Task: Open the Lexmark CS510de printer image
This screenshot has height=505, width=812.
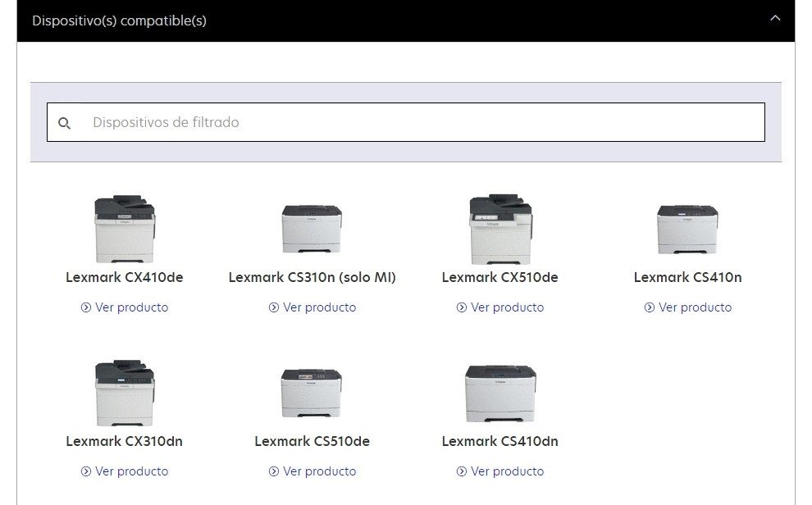Action: (312, 393)
